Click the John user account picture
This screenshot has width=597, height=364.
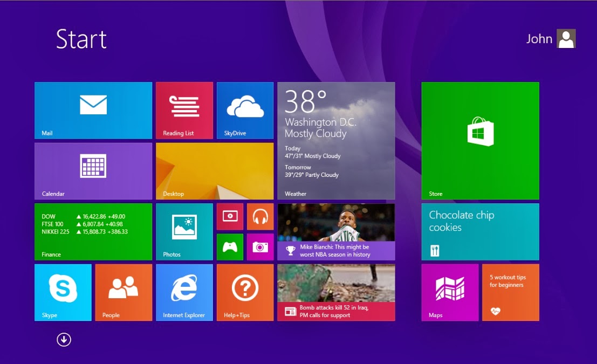[566, 38]
